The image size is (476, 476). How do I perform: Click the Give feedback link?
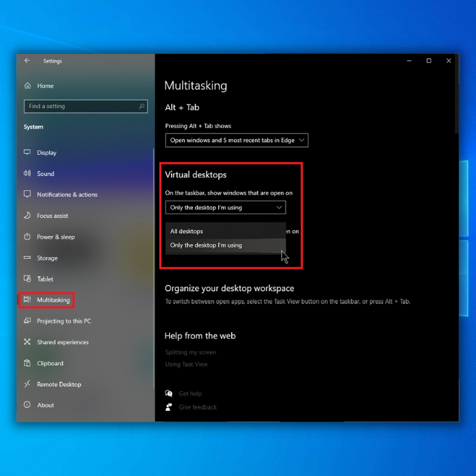(198, 407)
